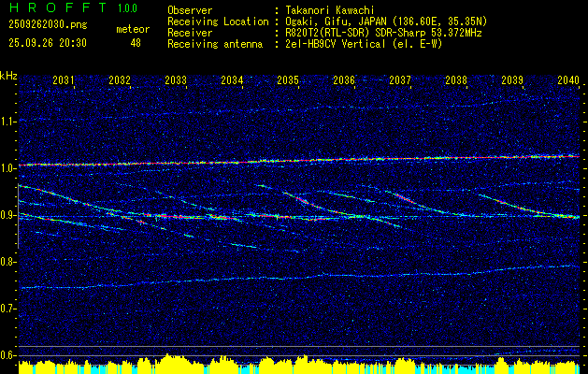This screenshot has width=588, height=374.
Task: Select the filename 2509262030.png
Action: [48, 25]
